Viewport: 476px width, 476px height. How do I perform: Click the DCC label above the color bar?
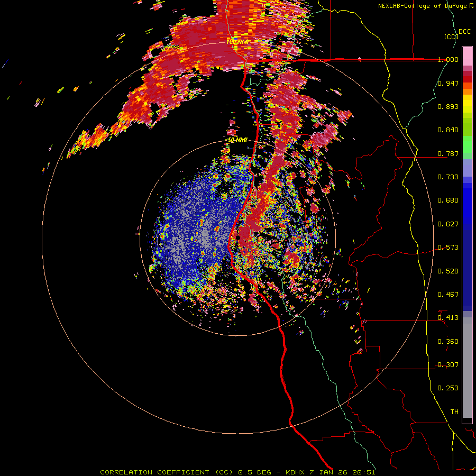tap(465, 32)
